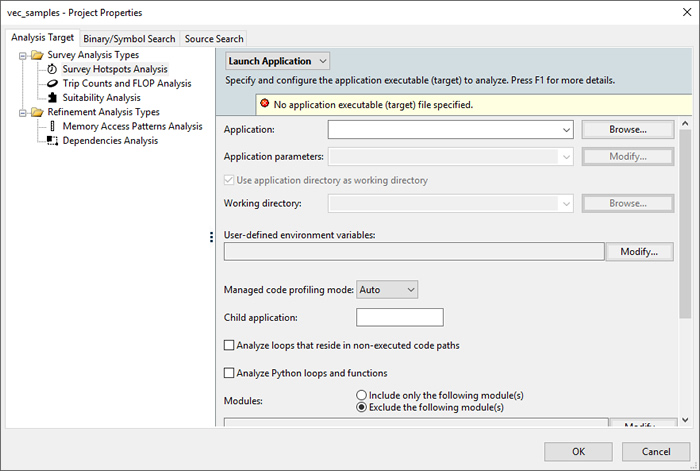
Task: Enable Analyze loops in non-executed code paths
Action: click(x=230, y=345)
